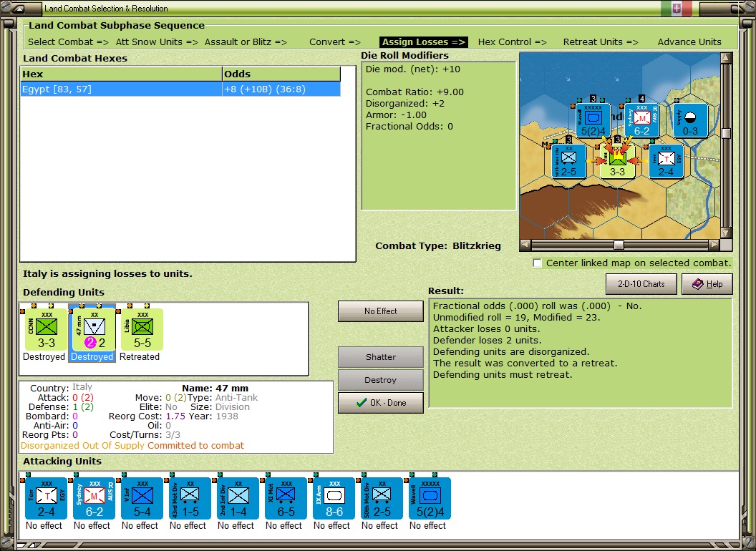Click the Assign Losses subphase step
This screenshot has height=551, width=756.
pos(424,42)
